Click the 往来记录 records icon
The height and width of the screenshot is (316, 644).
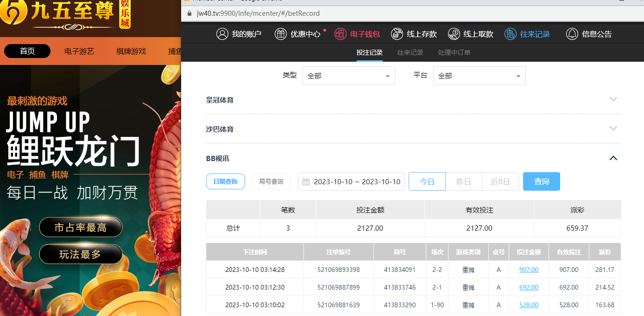pyautogui.click(x=511, y=34)
